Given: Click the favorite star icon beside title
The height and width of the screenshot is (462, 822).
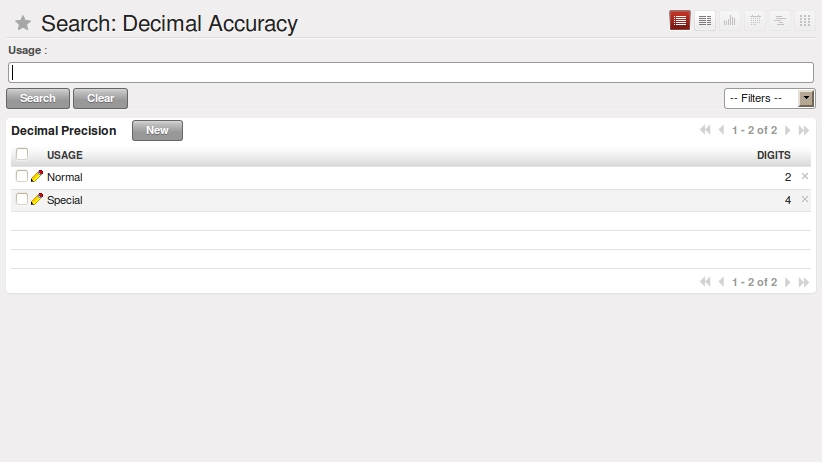Looking at the screenshot, I should coord(23,23).
